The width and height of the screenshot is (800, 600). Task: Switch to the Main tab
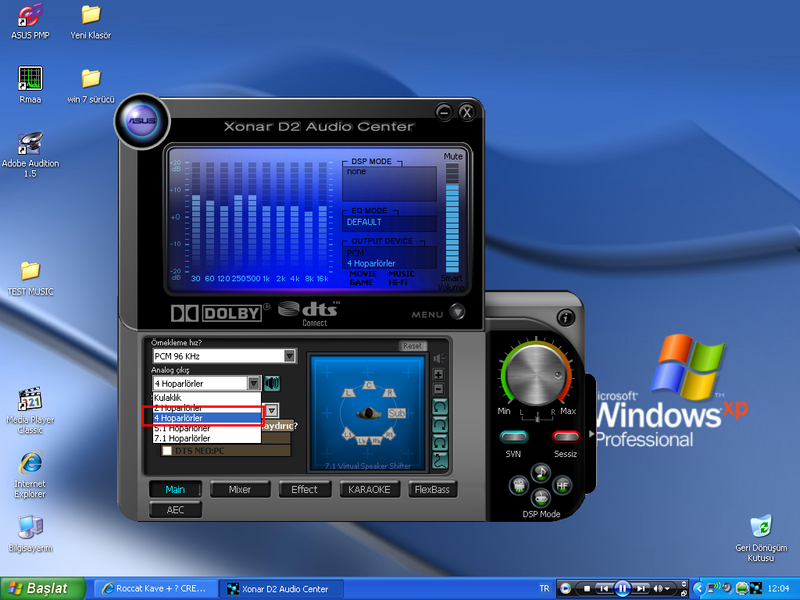click(175, 489)
